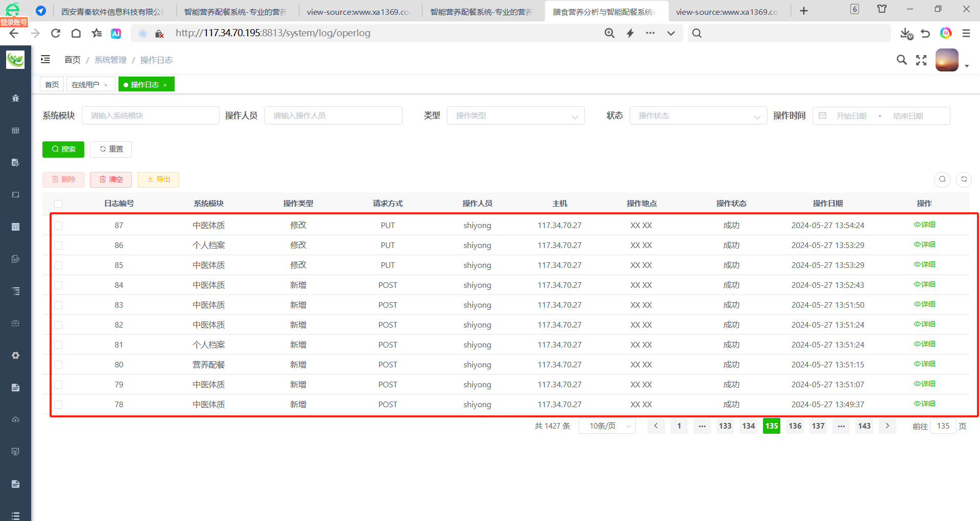View details for log number 80
The height and width of the screenshot is (521, 980).
[924, 364]
